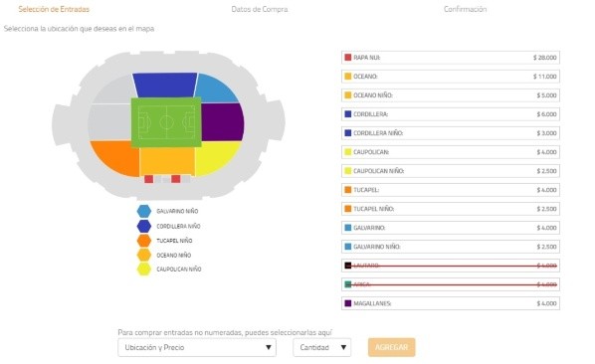This screenshot has width=595, height=364.
Task: Pick the orange Tucapel section on map
Action: tap(115, 157)
